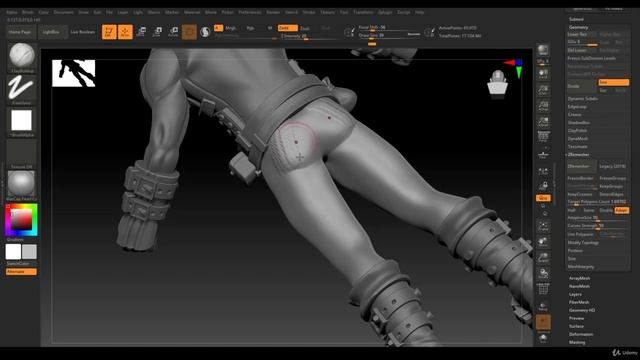Click the Actual size icon
Image resolution: width=640 pixels, height=360 pixels.
[x=543, y=106]
